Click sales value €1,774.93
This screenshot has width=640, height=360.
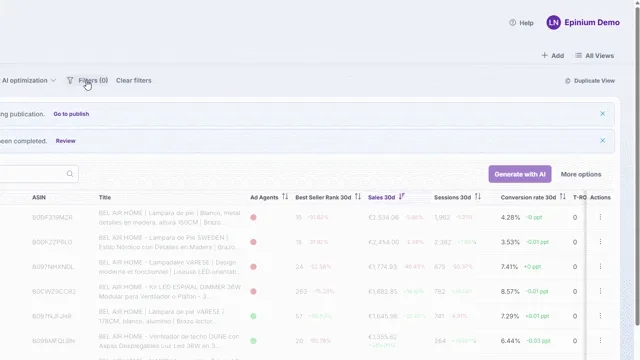click(x=382, y=267)
